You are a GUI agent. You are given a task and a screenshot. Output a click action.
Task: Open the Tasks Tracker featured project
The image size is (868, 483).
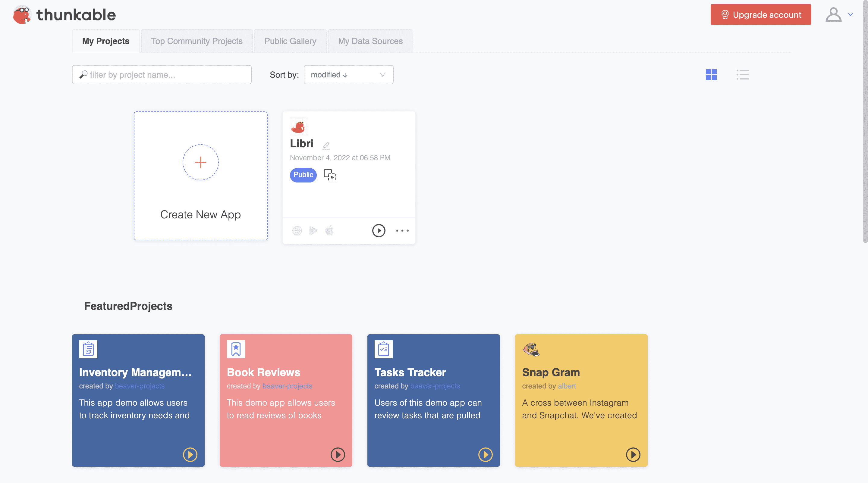pos(410,372)
